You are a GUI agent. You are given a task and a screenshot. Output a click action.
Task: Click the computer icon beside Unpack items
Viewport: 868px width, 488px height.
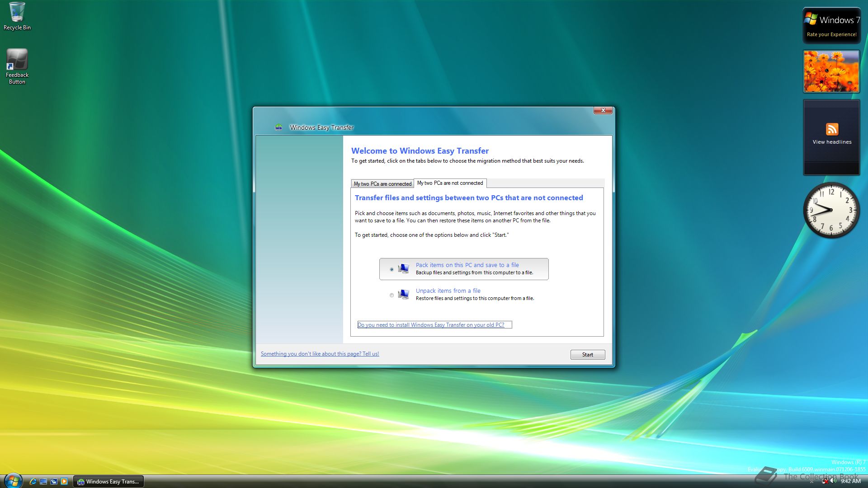[x=404, y=295]
